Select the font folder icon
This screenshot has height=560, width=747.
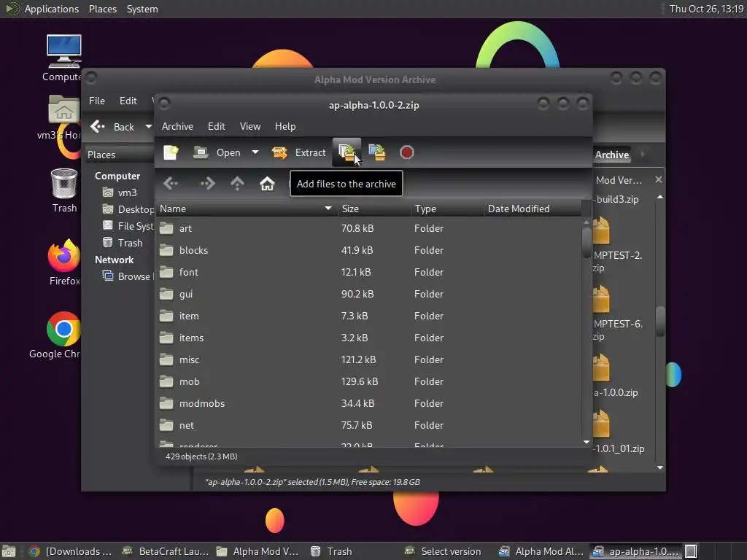[166, 272]
